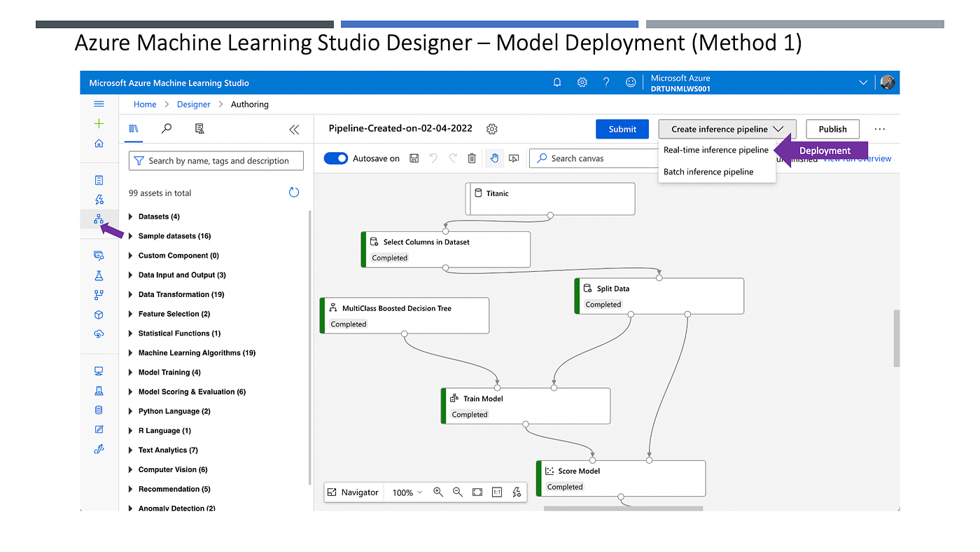
Task: Open Automated ML lightning icon in sidebar
Action: point(99,200)
